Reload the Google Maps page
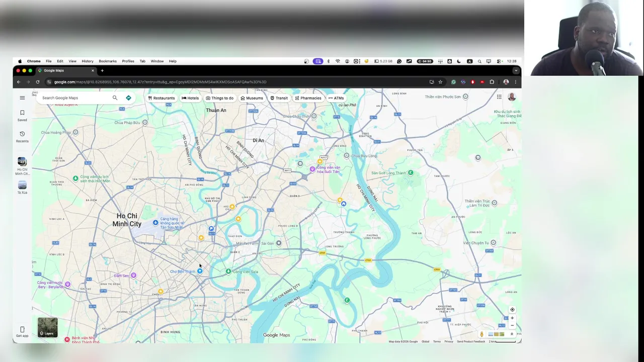 pyautogui.click(x=37, y=82)
